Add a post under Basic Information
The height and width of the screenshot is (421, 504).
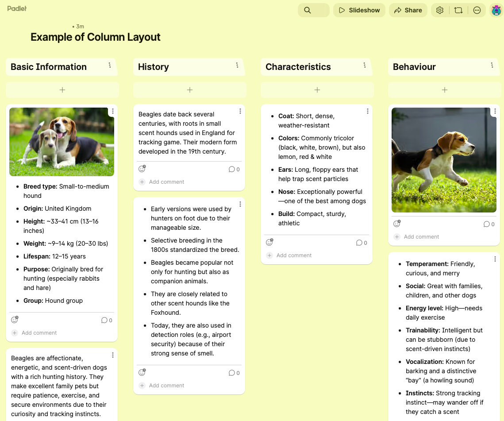[x=62, y=90]
